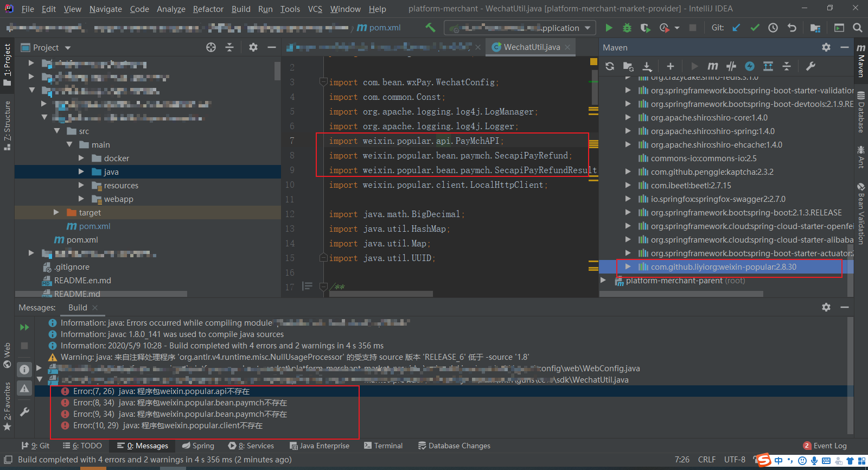Open run configuration dropdown
The width and height of the screenshot is (868, 470).
588,28
